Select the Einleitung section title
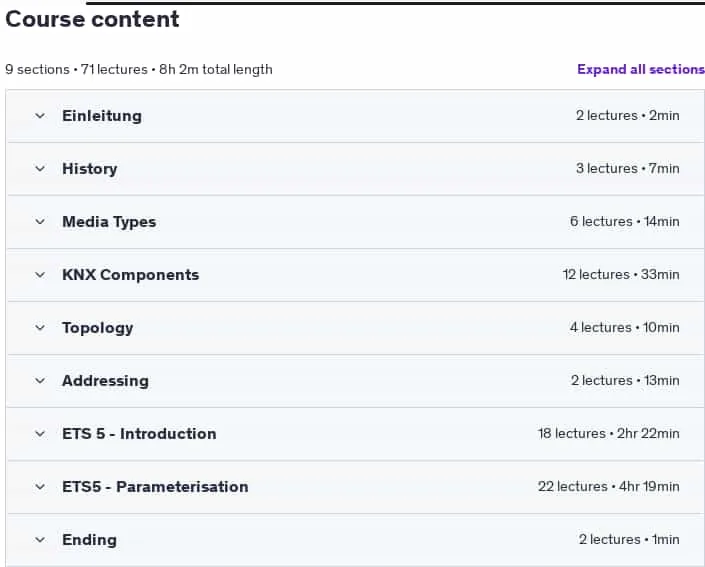 [102, 116]
